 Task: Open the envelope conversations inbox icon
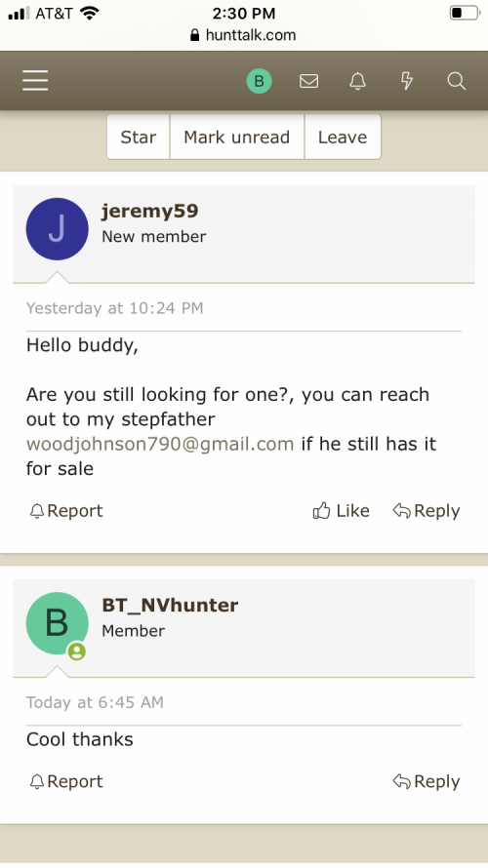click(x=308, y=81)
